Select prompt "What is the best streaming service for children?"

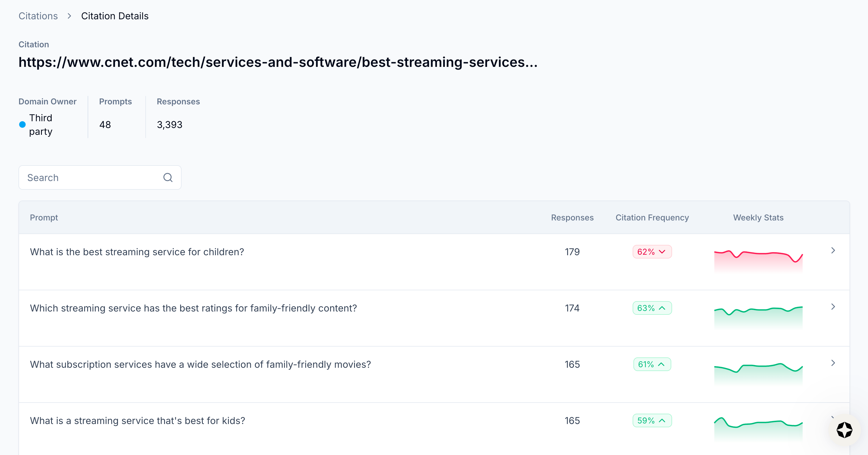[x=137, y=252]
